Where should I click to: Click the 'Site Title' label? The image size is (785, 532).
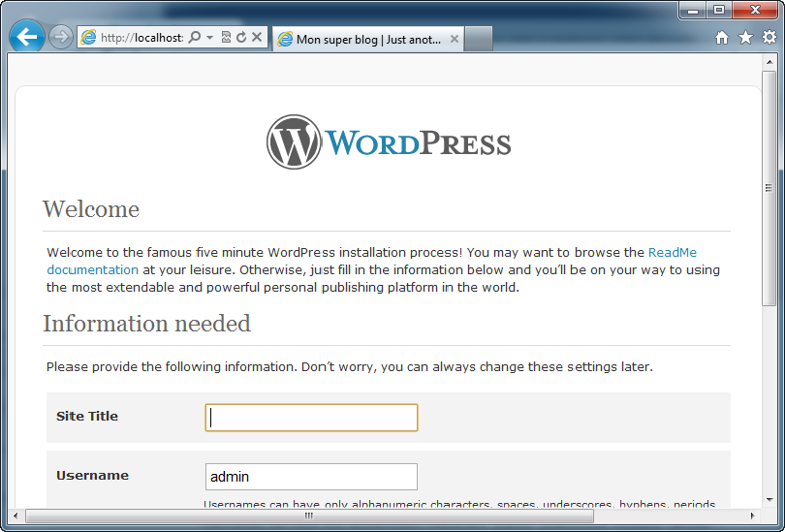[87, 416]
